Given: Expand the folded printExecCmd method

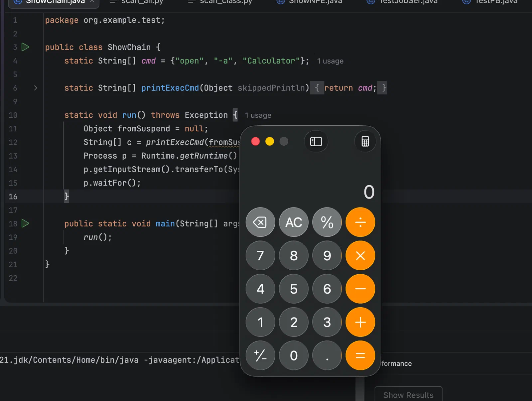Looking at the screenshot, I should click(36, 88).
